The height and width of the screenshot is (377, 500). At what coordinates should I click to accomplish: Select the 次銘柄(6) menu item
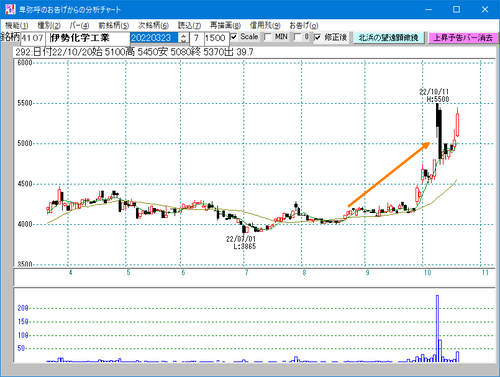[x=153, y=25]
